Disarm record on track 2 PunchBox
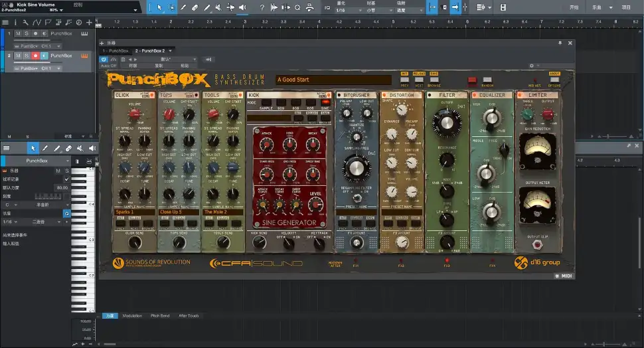The width and height of the screenshot is (644, 348). pos(35,56)
